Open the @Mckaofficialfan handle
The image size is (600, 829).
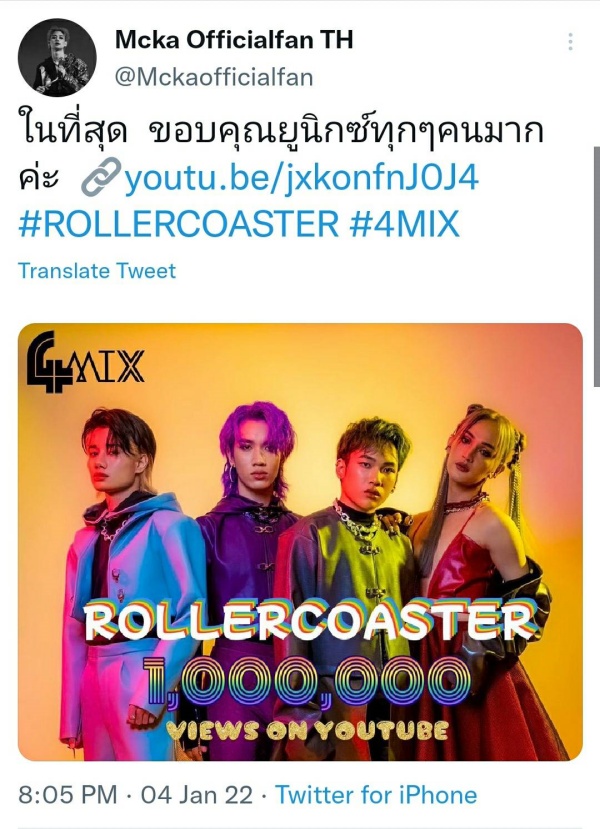[214, 77]
